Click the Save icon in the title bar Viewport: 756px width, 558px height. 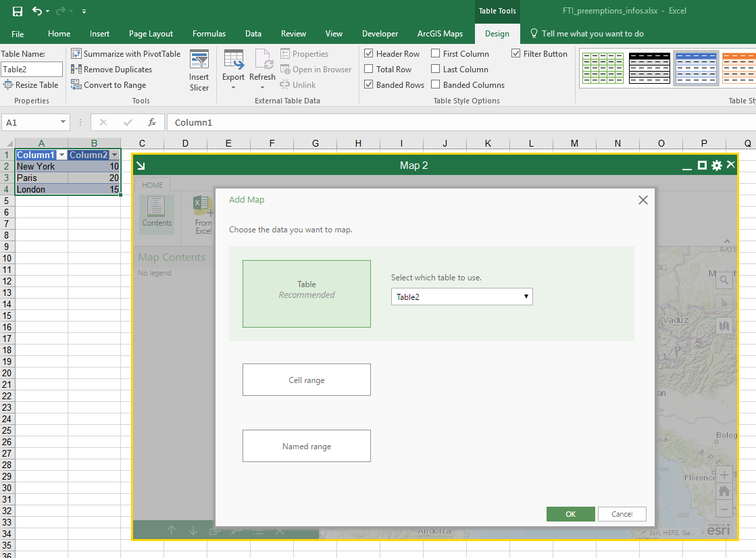[18, 11]
